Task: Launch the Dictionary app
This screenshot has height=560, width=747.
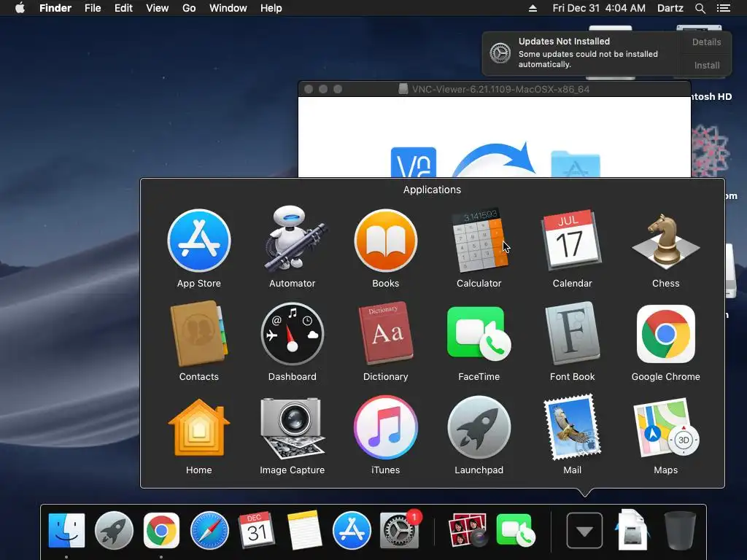Action: point(386,334)
